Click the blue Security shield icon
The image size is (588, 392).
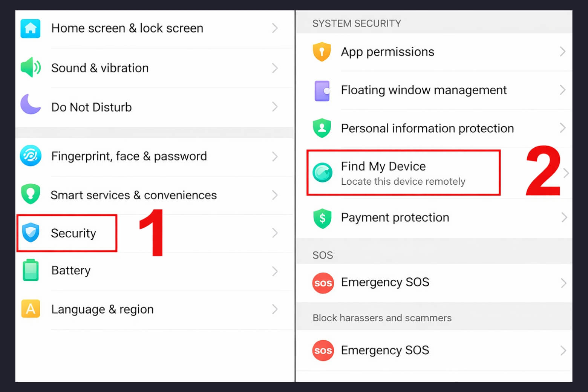click(x=31, y=233)
